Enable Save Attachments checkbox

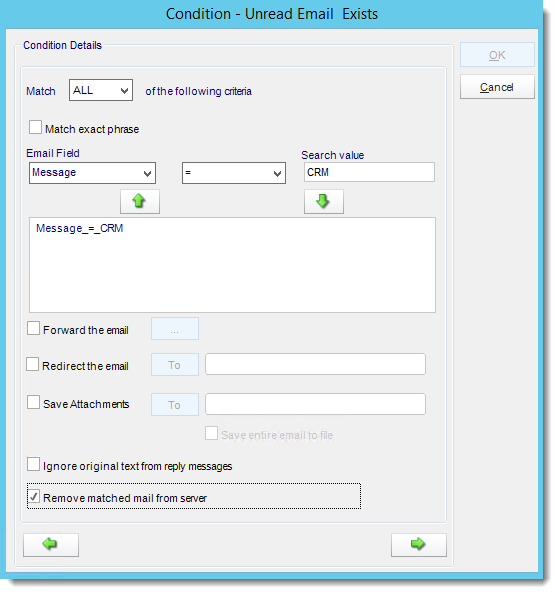tap(33, 402)
